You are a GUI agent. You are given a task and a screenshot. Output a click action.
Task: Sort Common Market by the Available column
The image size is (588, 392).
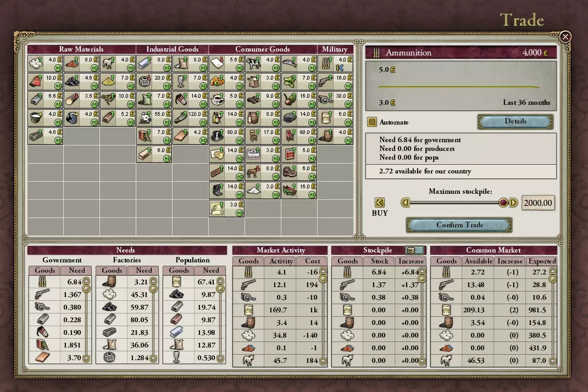(x=478, y=261)
